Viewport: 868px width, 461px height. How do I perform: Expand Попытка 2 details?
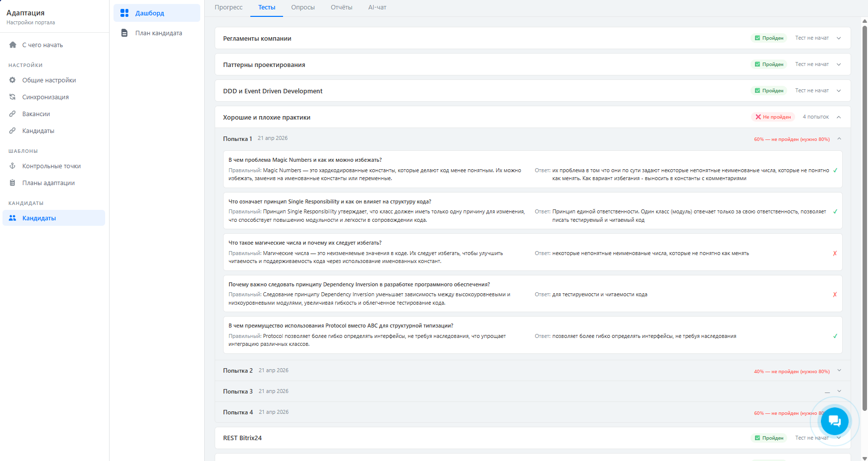pos(839,371)
